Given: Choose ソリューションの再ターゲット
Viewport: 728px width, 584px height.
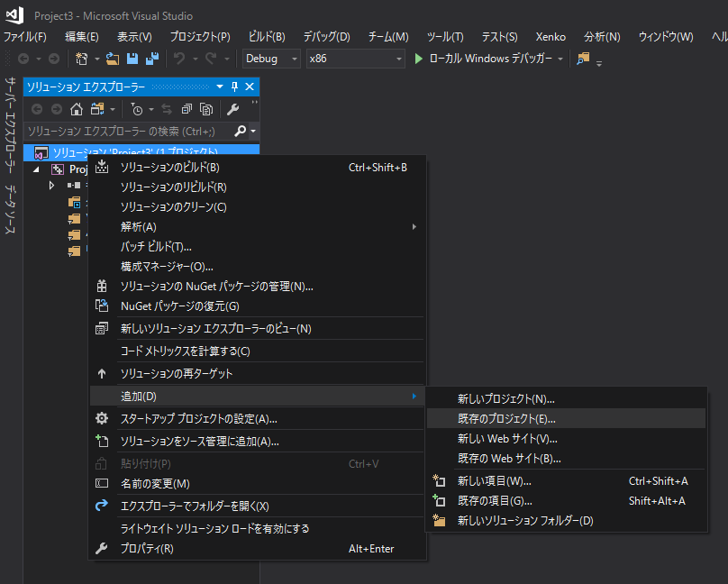Looking at the screenshot, I should (258, 374).
